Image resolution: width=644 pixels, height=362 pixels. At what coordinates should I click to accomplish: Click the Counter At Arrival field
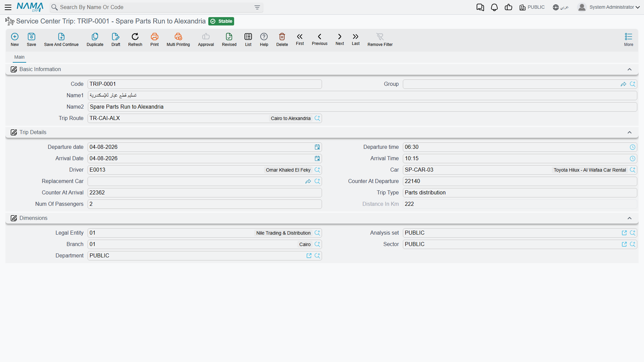pyautogui.click(x=205, y=193)
